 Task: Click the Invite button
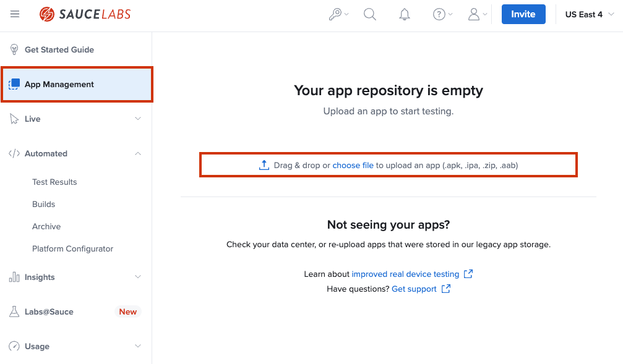523,14
